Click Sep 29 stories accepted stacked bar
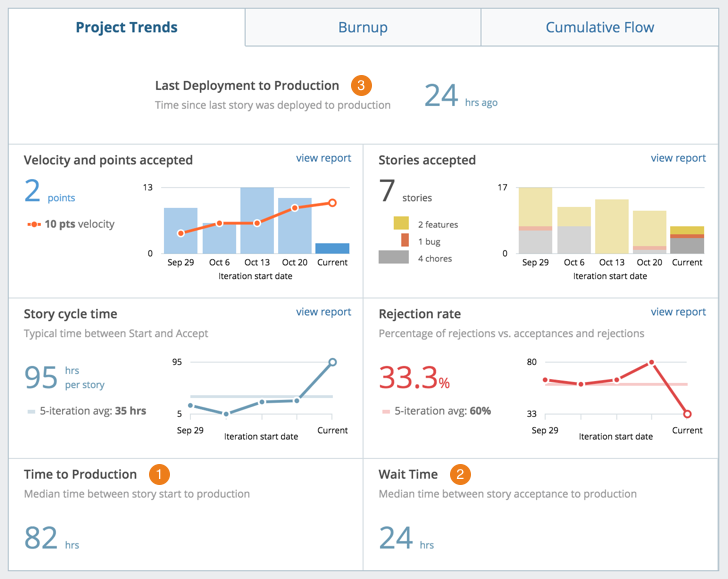Screen dimensions: 728x579 (535, 220)
